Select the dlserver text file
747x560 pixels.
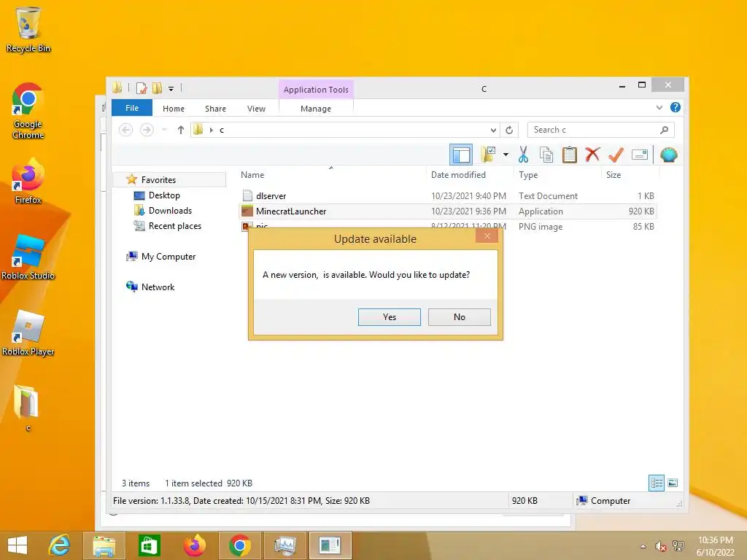click(x=448, y=195)
